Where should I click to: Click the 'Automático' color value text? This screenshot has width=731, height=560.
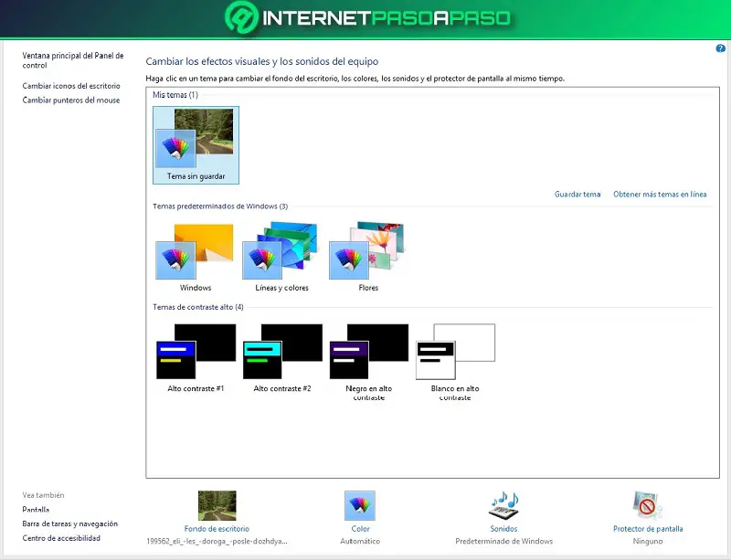360,542
